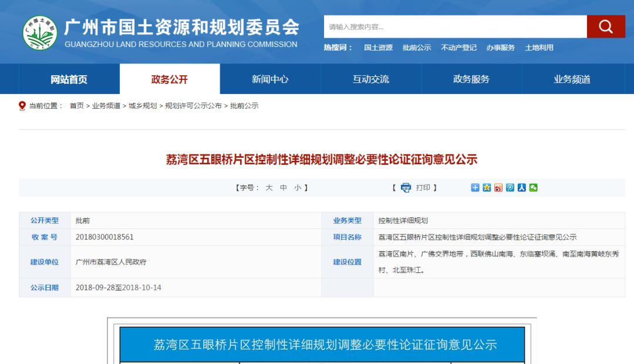
Task: Open the 业务频道 navigation tab
Action: (572, 79)
